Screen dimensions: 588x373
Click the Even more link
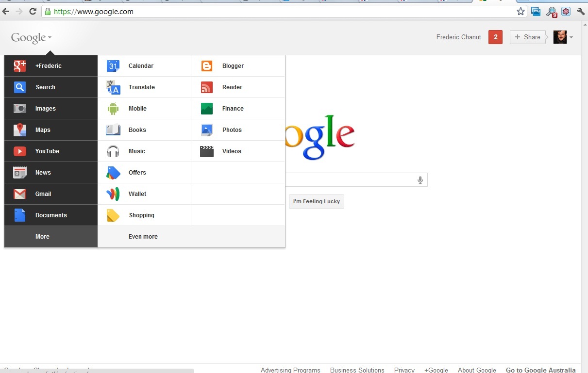[x=143, y=237]
